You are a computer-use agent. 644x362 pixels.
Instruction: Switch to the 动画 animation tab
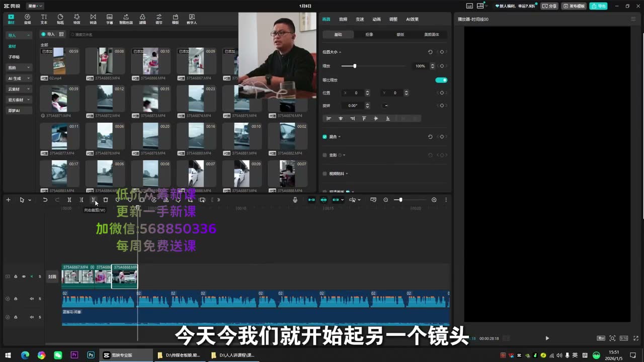coord(376,19)
